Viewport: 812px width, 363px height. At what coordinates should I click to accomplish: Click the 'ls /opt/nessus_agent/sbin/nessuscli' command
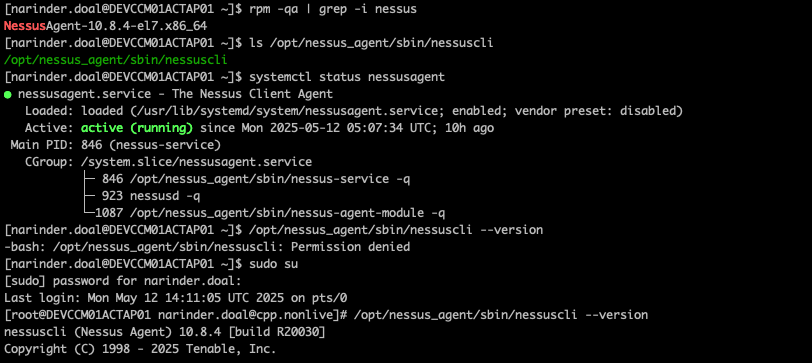coord(371,43)
